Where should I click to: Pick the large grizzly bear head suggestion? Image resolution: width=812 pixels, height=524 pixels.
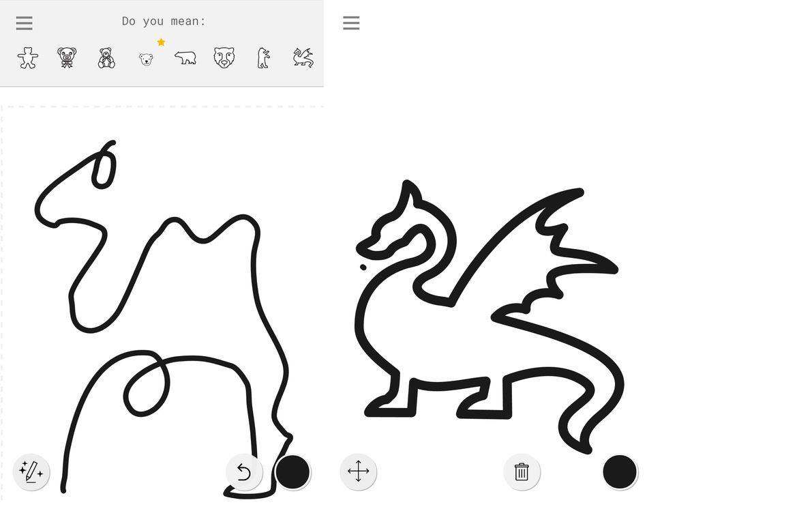224,58
